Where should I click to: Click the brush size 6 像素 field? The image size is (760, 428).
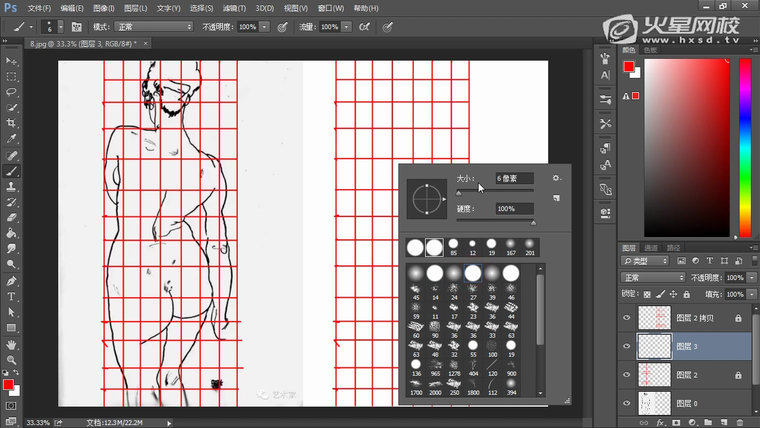click(513, 178)
